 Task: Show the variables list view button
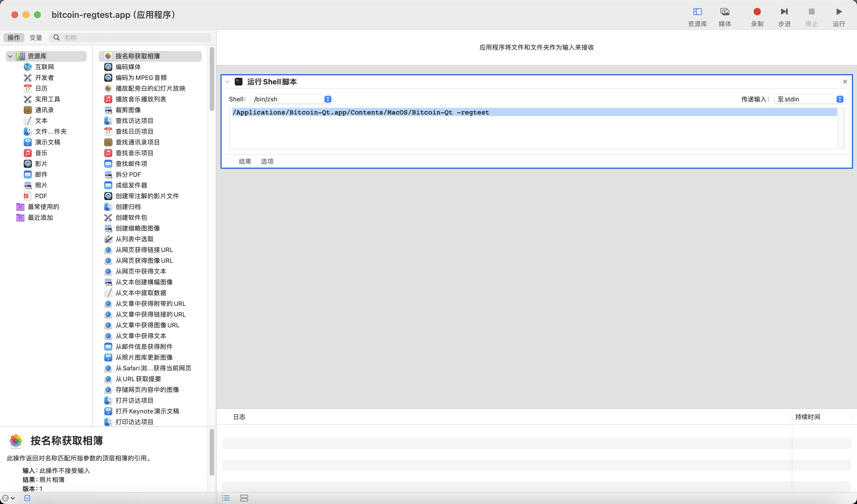pyautogui.click(x=244, y=498)
